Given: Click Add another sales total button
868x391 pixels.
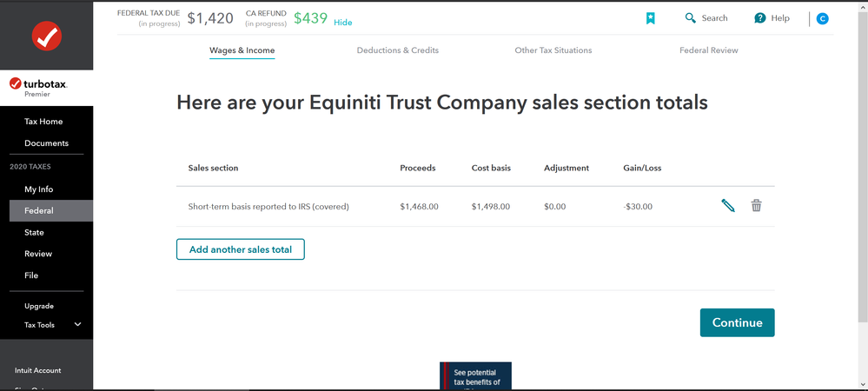Looking at the screenshot, I should (241, 249).
